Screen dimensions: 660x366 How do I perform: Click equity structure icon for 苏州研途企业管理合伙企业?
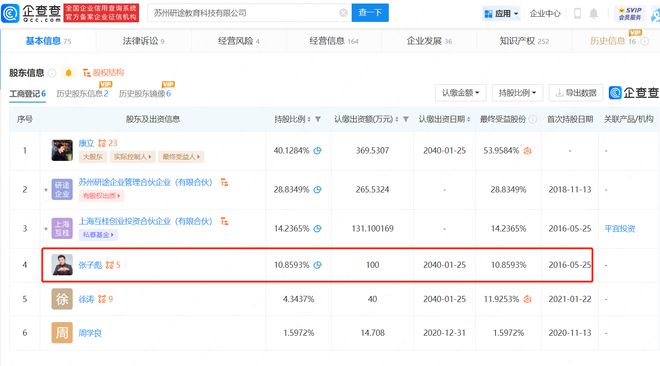224,182
